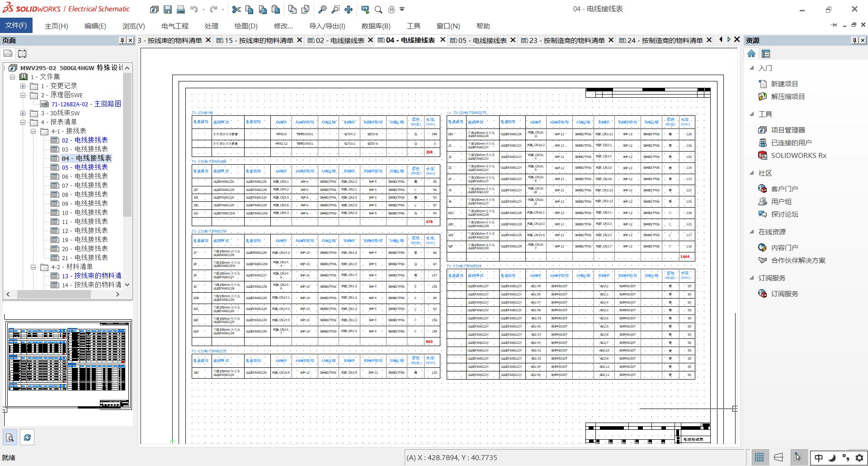
Task: Toggle snap-to-grid cursor button
Action: [798, 457]
